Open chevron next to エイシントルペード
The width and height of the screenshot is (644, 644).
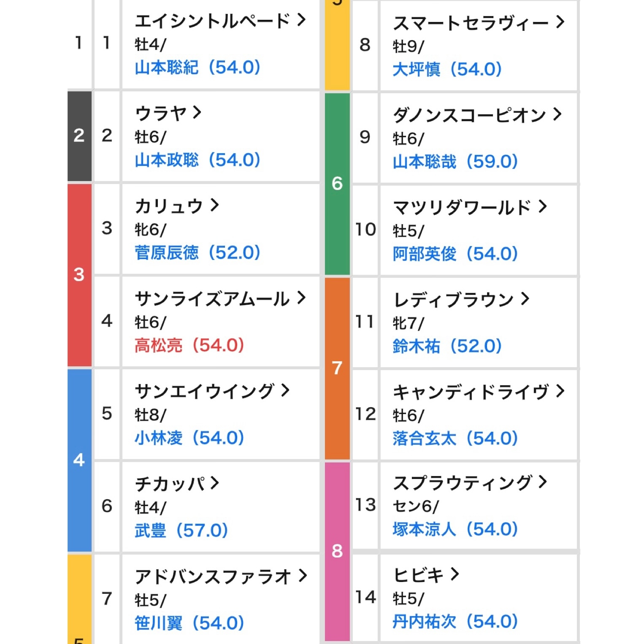301,20
